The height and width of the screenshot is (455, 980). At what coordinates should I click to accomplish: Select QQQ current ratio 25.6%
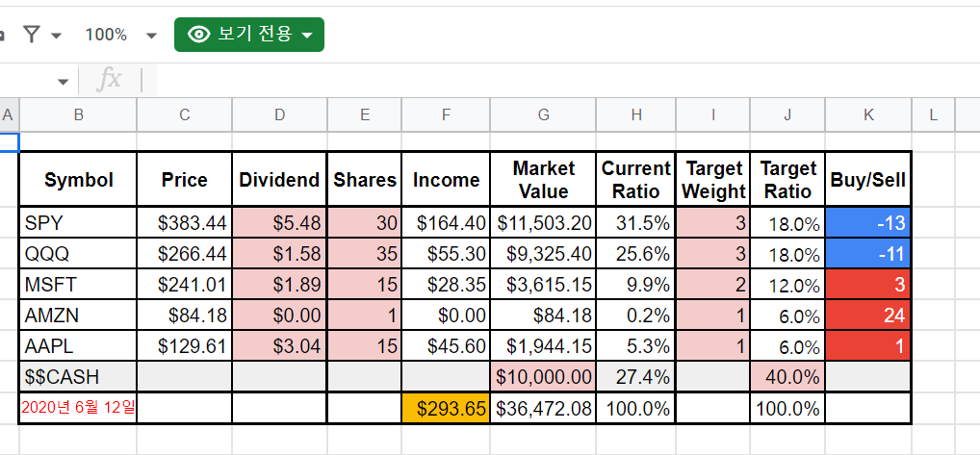click(x=635, y=253)
